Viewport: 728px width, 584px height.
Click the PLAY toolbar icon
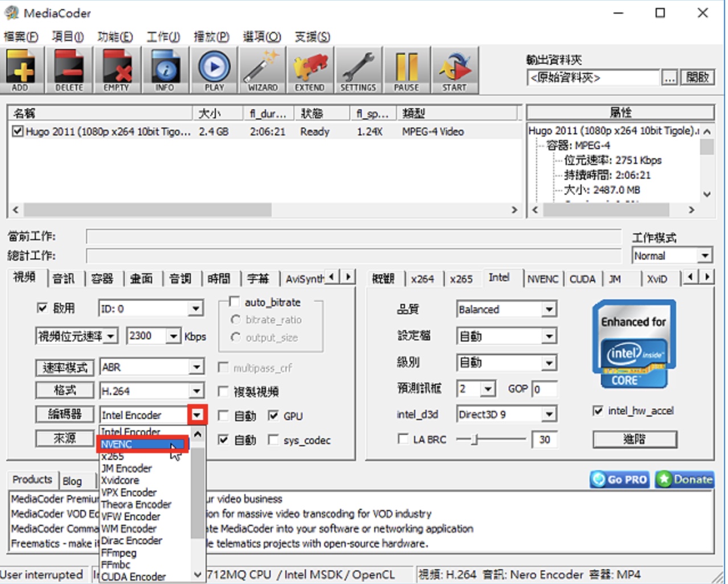coord(214,71)
